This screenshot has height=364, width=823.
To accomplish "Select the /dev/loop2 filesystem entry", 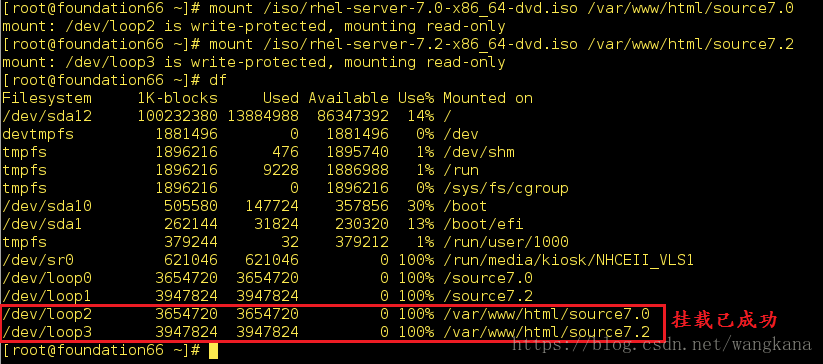I will (x=47, y=314).
